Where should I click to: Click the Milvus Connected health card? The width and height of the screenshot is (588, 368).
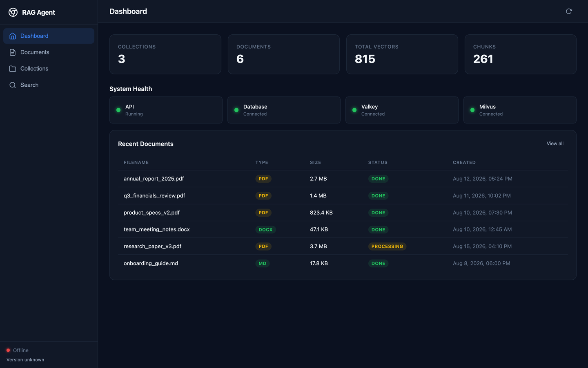click(520, 110)
